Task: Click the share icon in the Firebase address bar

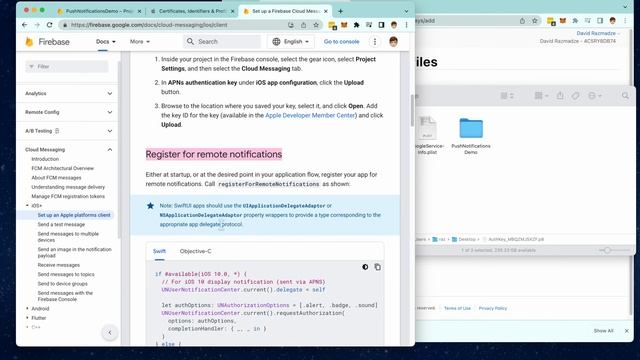Action: 303,25
